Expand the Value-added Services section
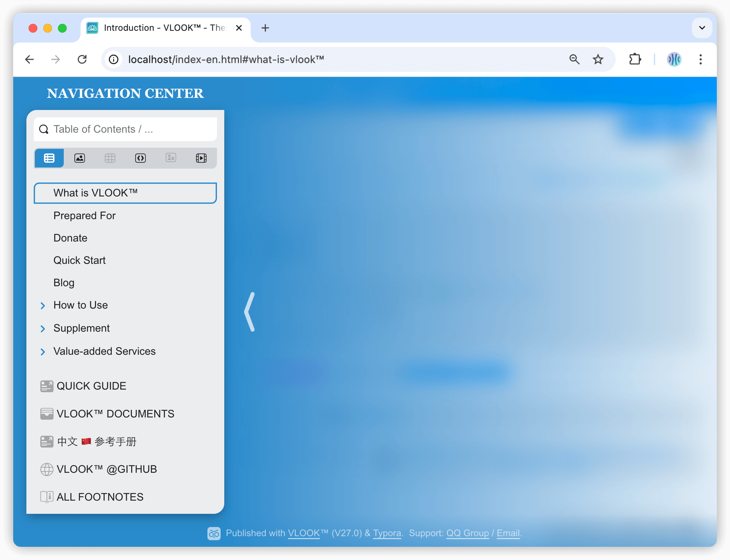Screen dimensions: 730x560 coord(43,351)
